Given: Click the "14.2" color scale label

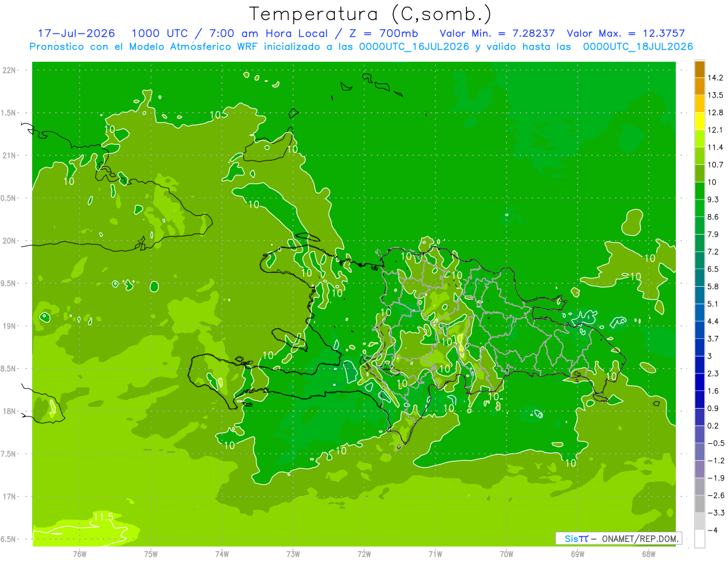Looking at the screenshot, I should (x=715, y=78).
